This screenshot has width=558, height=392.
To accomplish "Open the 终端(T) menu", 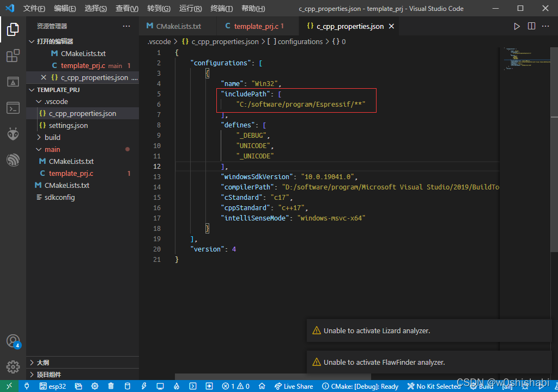I will pos(222,8).
